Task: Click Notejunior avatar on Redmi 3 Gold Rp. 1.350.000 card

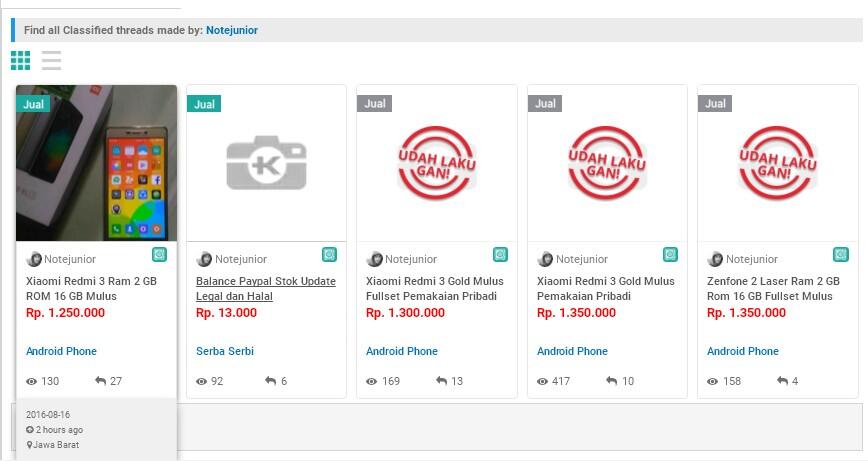Action: [545, 259]
